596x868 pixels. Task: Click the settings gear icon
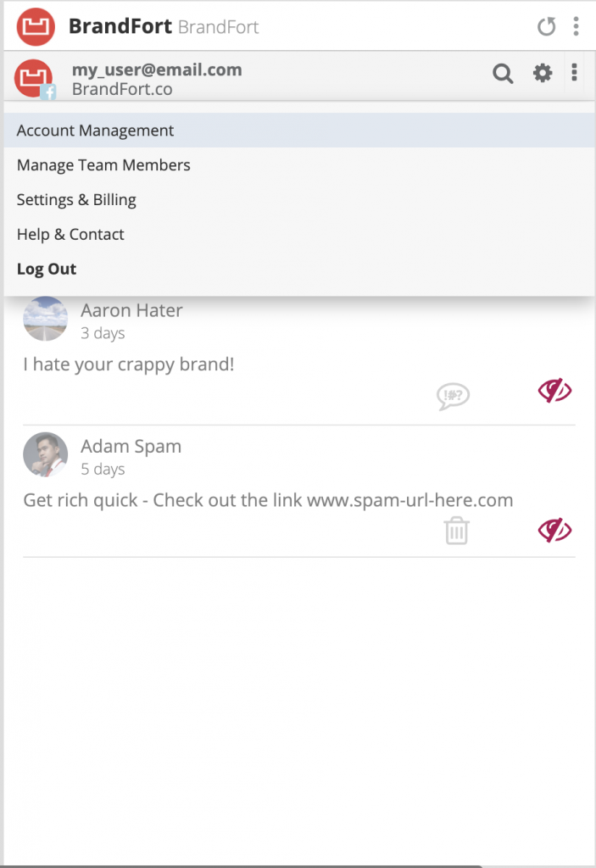[x=543, y=74]
